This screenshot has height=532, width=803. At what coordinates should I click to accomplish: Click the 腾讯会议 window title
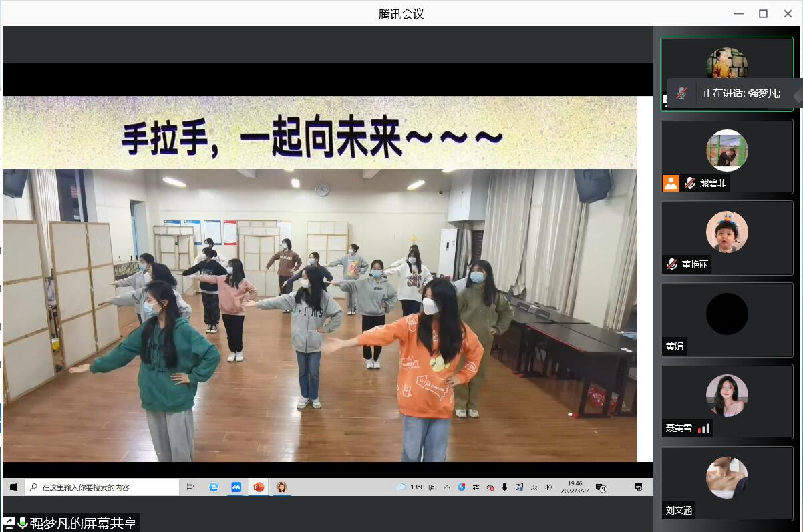401,13
